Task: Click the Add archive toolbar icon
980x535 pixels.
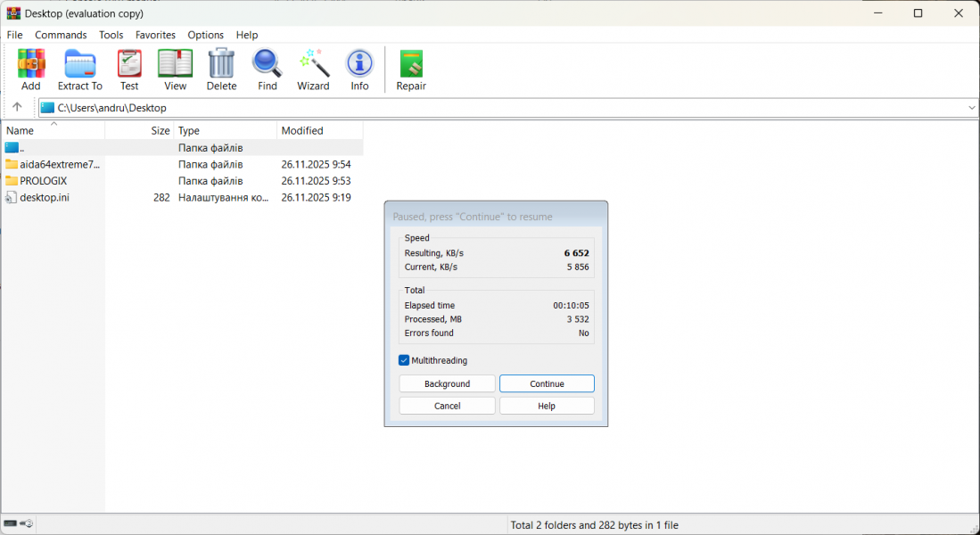Action: tap(31, 70)
